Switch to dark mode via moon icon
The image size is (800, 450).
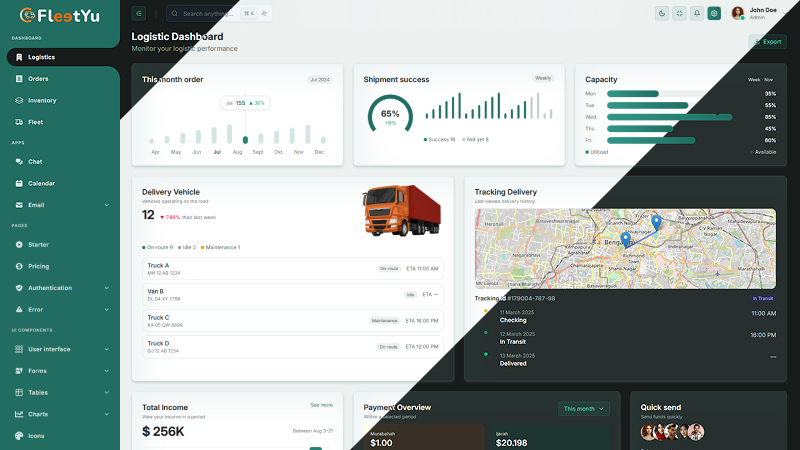click(x=662, y=13)
